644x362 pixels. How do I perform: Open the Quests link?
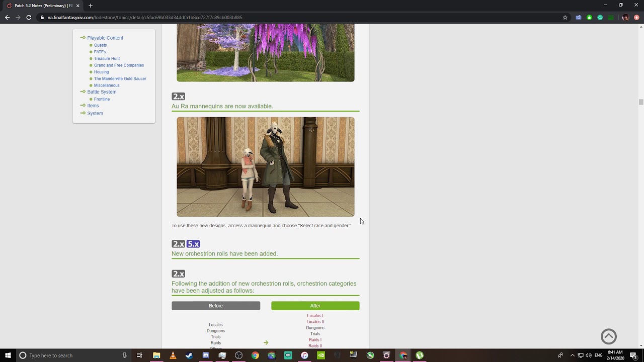click(100, 45)
